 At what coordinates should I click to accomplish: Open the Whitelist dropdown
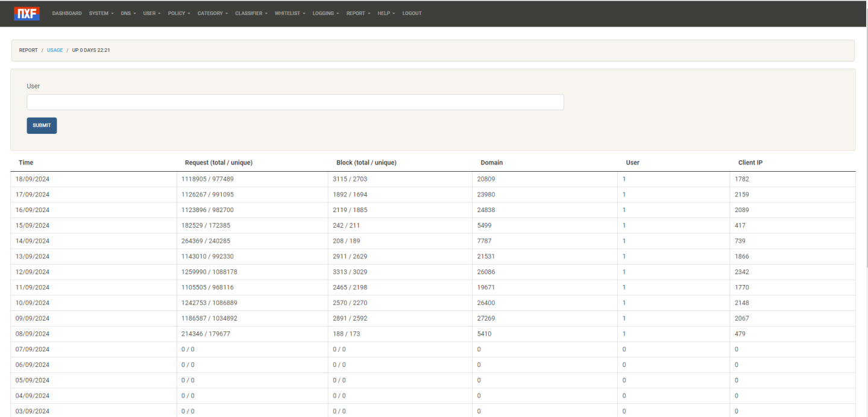(290, 13)
